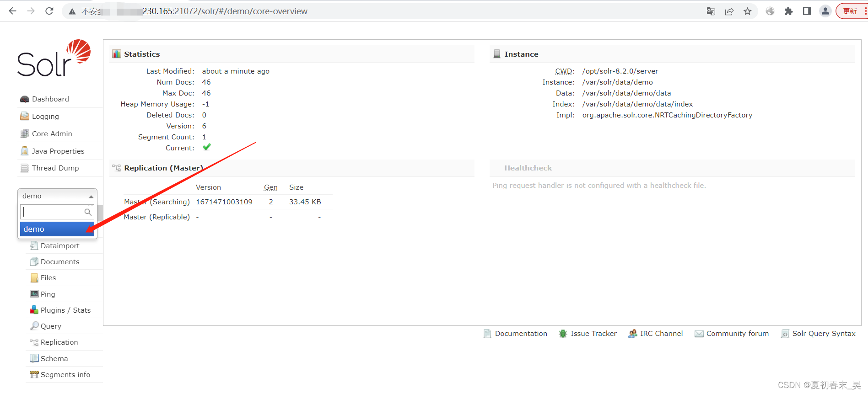868x394 pixels.
Task: Click the Logging icon in sidebar
Action: click(x=25, y=116)
